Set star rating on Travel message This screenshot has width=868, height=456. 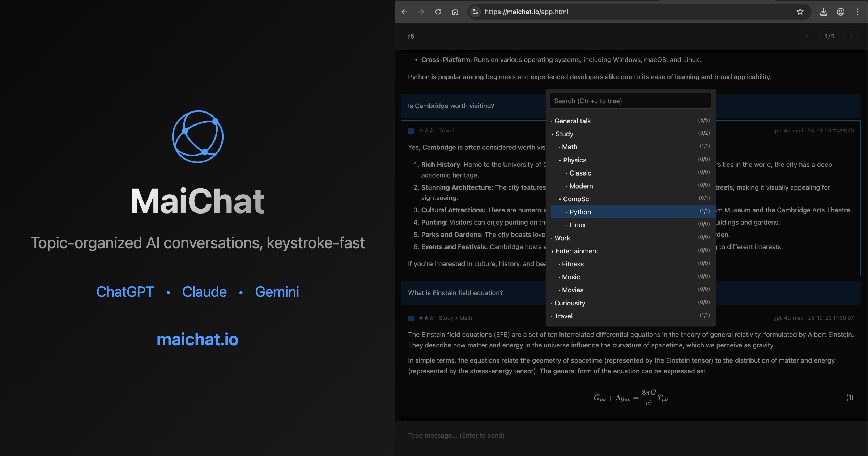(426, 131)
